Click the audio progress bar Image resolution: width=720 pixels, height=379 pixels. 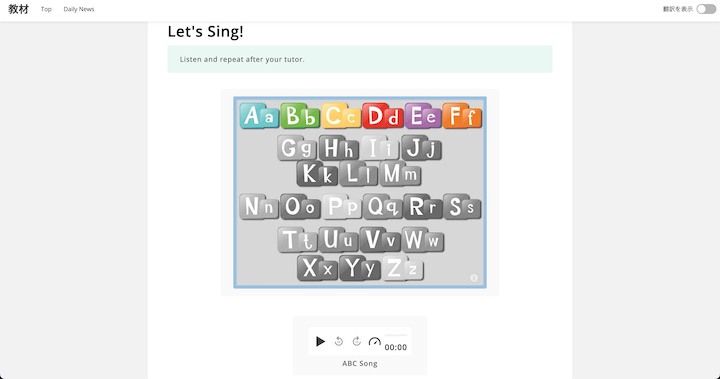click(x=396, y=336)
